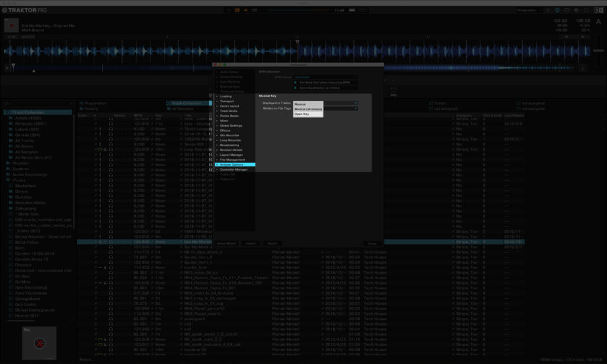Image resolution: width=607 pixels, height=364 pixels.
Task: Click the browser search field
Action: [x=39, y=103]
